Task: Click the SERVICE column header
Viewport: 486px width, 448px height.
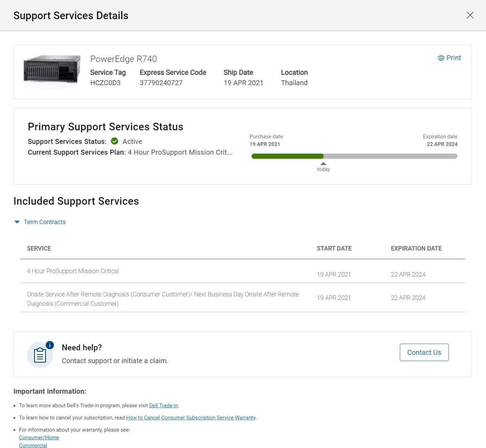Action: click(x=39, y=248)
